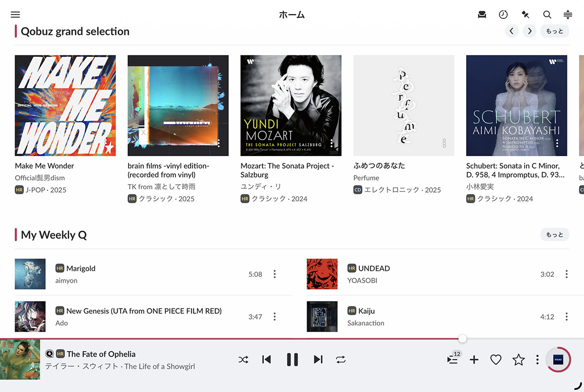Add current track to playlist with plus icon

[x=474, y=359]
